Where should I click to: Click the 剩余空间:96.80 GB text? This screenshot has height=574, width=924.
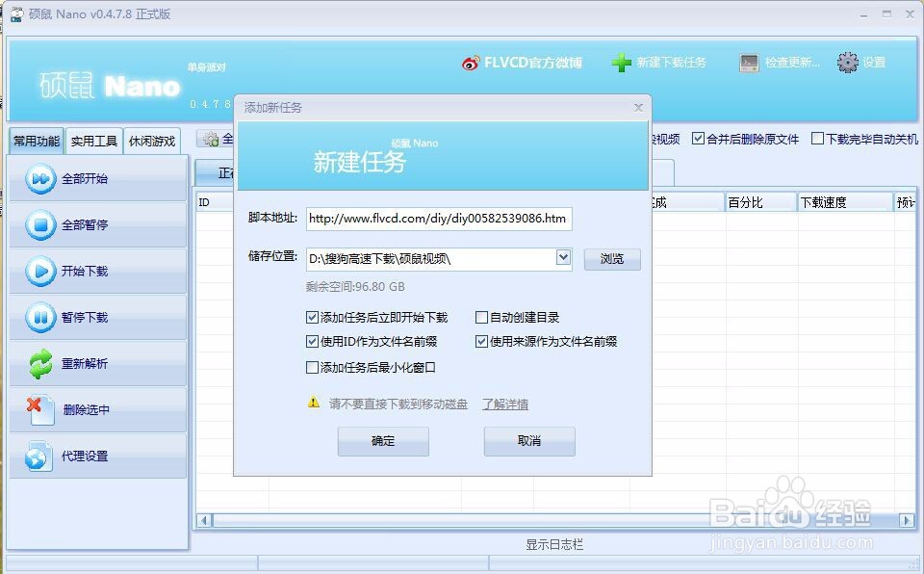point(355,287)
